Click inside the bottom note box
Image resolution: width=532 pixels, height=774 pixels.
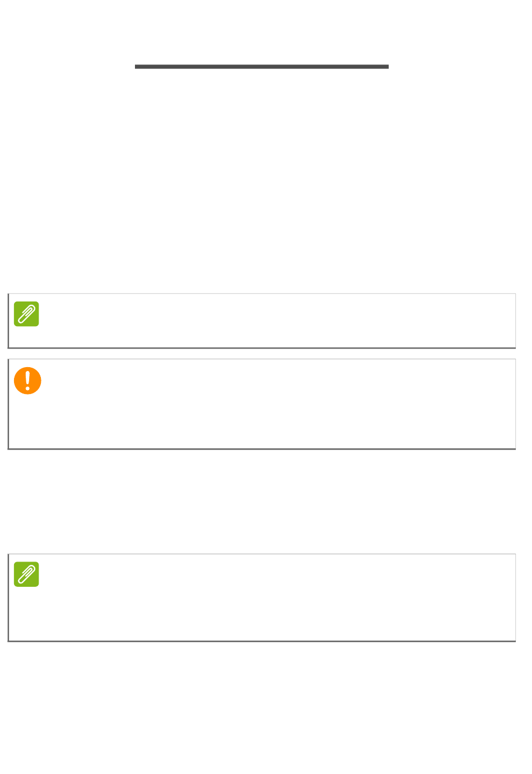[x=262, y=597]
